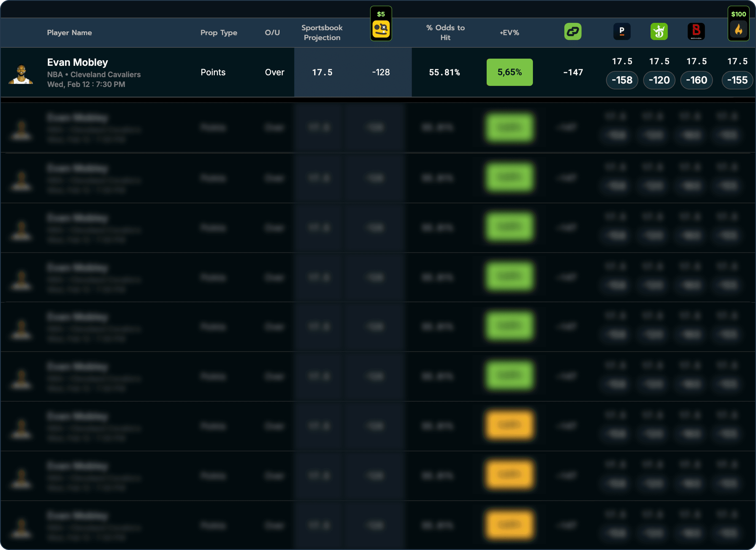Click the Points prop type cell

(x=213, y=72)
